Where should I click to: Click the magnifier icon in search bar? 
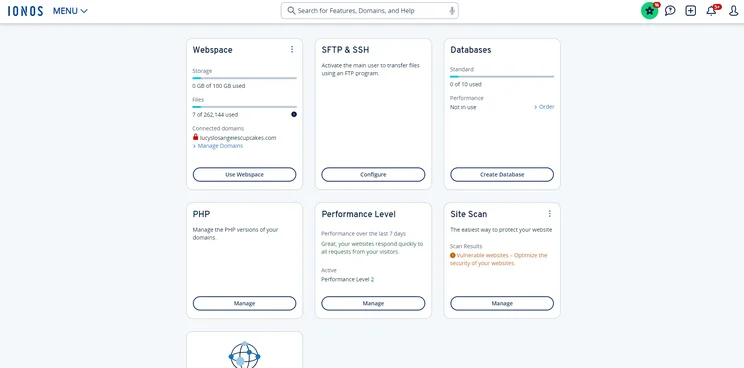(291, 10)
